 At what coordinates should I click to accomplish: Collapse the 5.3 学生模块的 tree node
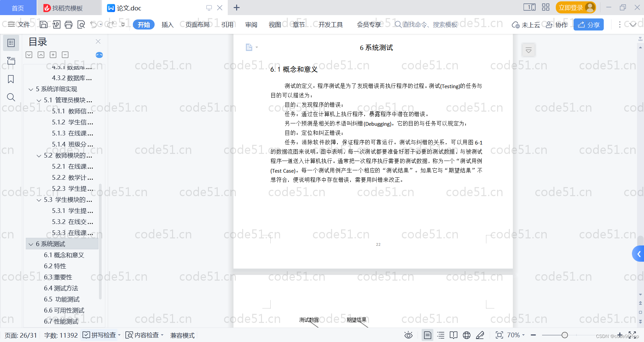(x=39, y=200)
